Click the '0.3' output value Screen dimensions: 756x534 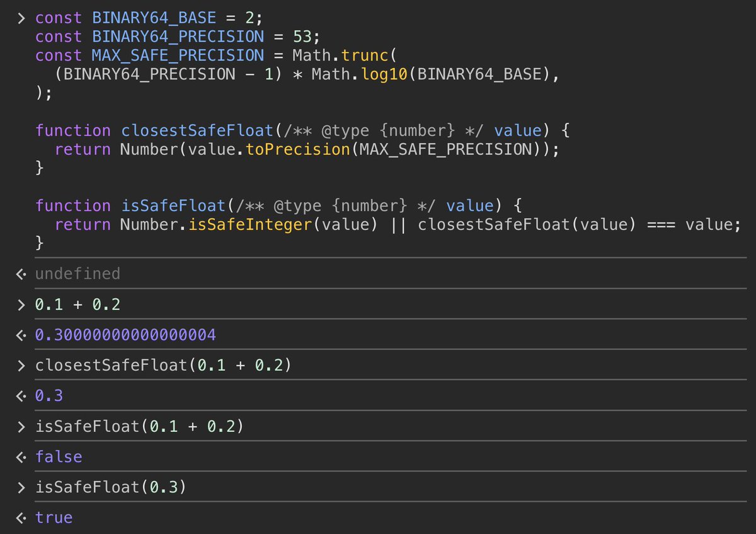pos(49,396)
